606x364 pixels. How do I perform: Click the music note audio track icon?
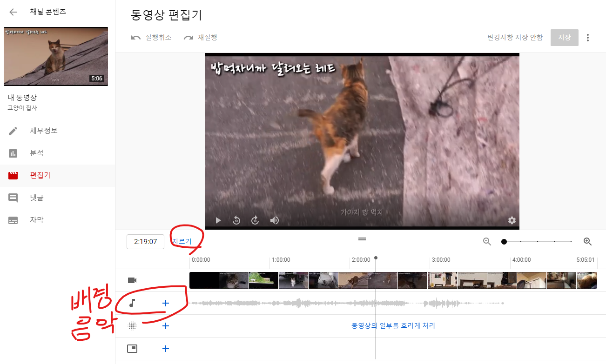click(x=132, y=303)
